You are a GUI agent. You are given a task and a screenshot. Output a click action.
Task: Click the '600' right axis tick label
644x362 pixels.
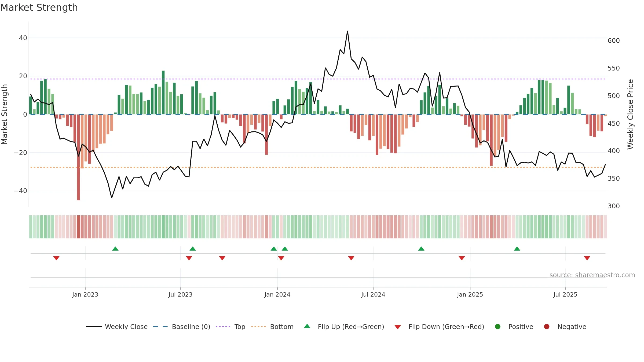tap(614, 41)
